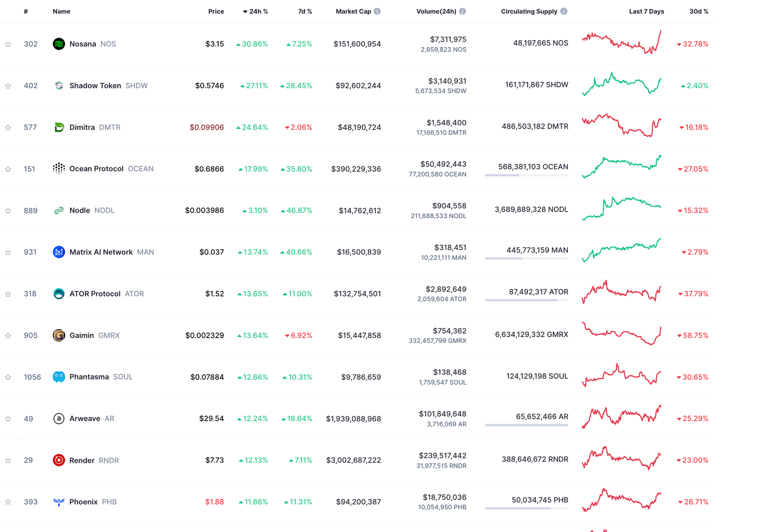The height and width of the screenshot is (532, 774).
Task: Sort coins by the Name header
Action: point(61,12)
